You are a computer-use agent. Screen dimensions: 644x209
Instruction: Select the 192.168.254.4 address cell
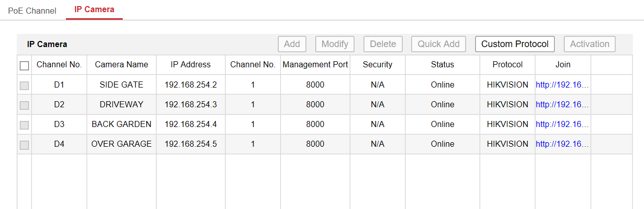[x=191, y=124]
